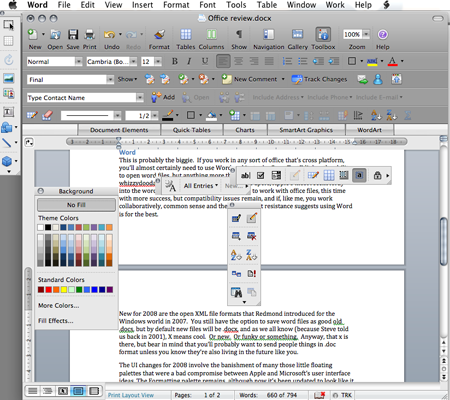The width and height of the screenshot is (450, 400).
Task: Align text left
Action: click(223, 61)
